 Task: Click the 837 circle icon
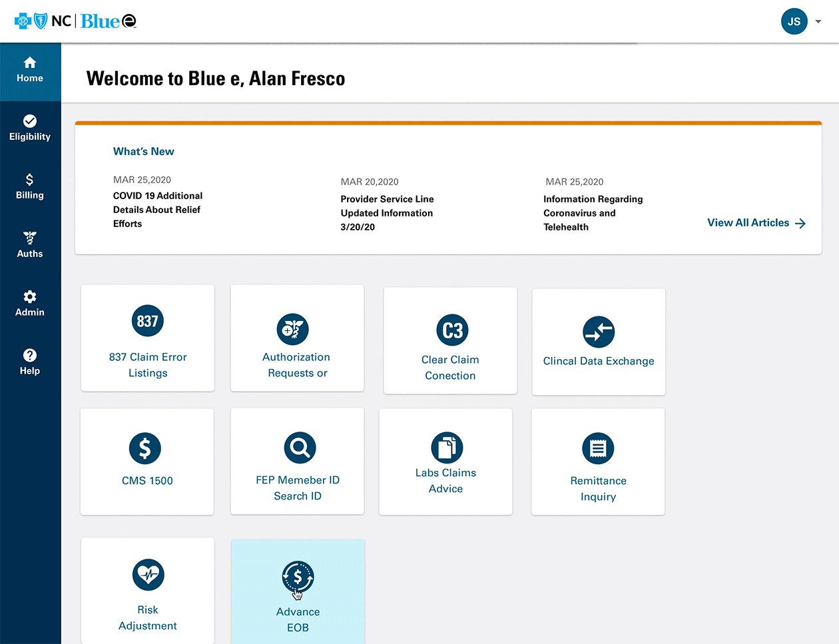coord(147,321)
